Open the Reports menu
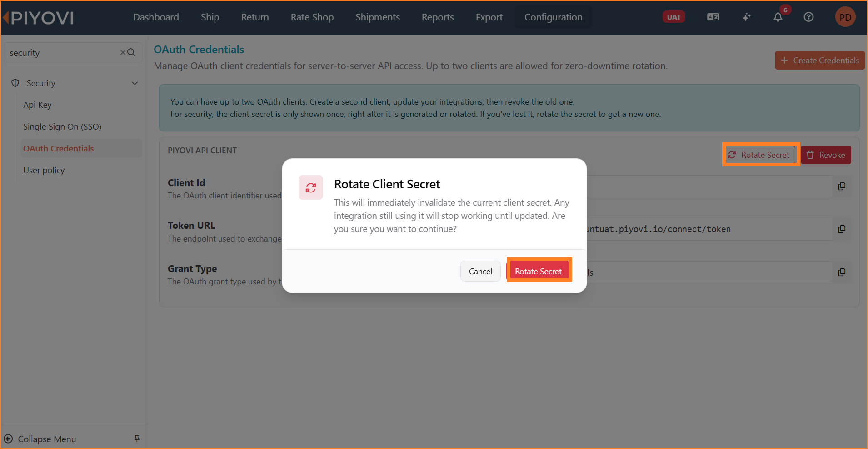This screenshot has width=868, height=449. click(438, 17)
